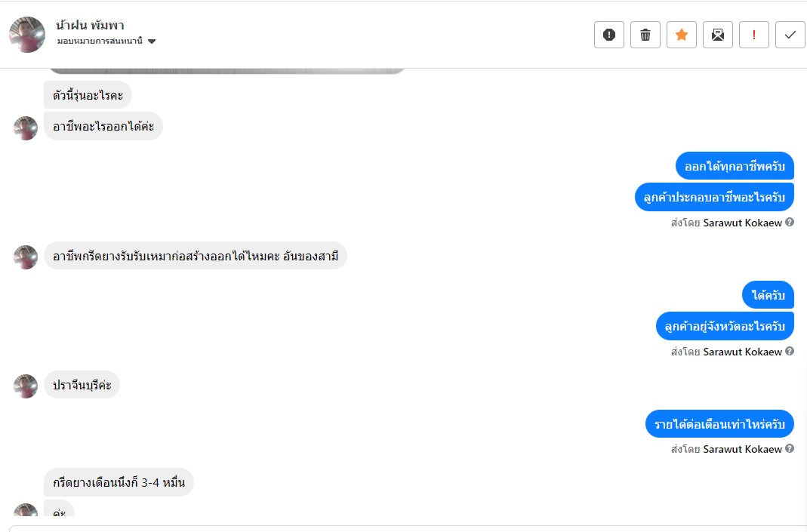This screenshot has width=807, height=532.
Task: Select the "ออกได้ทุกอาชีพครับ" message bubble
Action: (735, 166)
